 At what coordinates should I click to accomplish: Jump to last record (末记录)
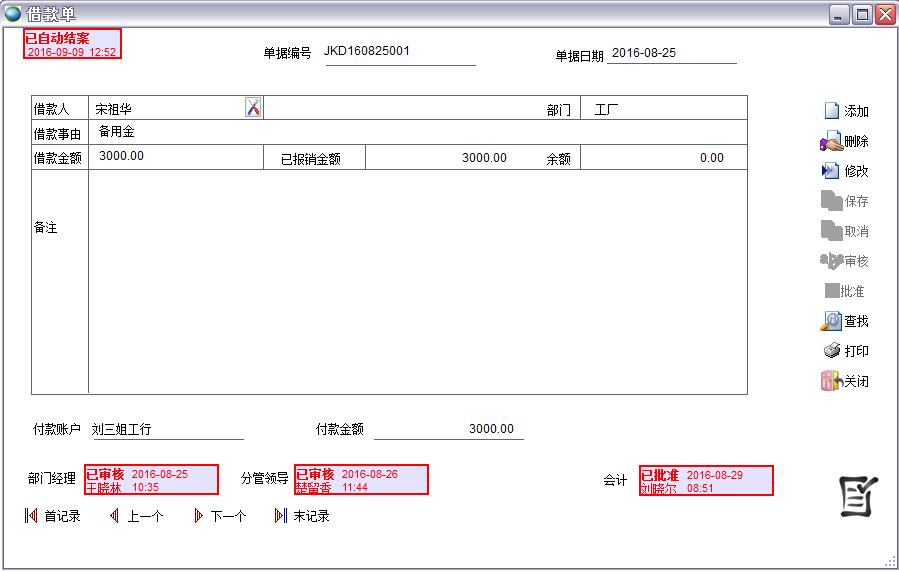(281, 516)
